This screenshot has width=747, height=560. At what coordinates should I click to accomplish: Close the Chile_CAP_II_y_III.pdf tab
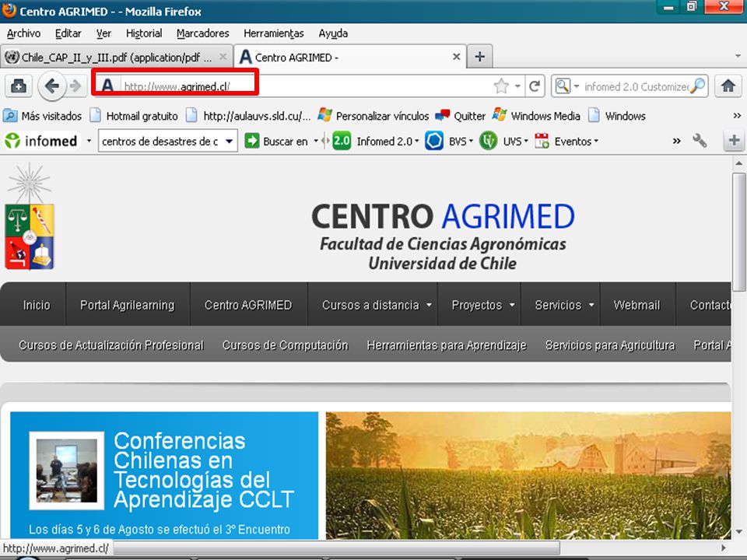click(x=223, y=57)
